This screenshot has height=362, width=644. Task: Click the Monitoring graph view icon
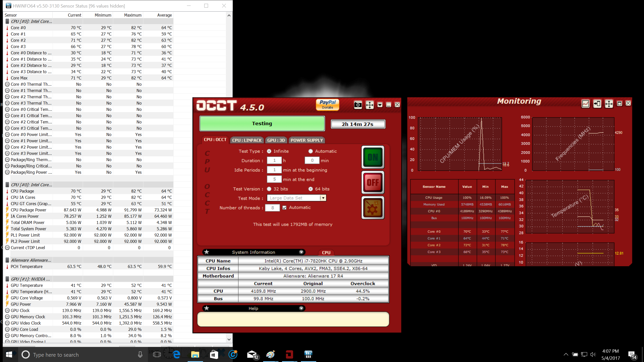(585, 104)
